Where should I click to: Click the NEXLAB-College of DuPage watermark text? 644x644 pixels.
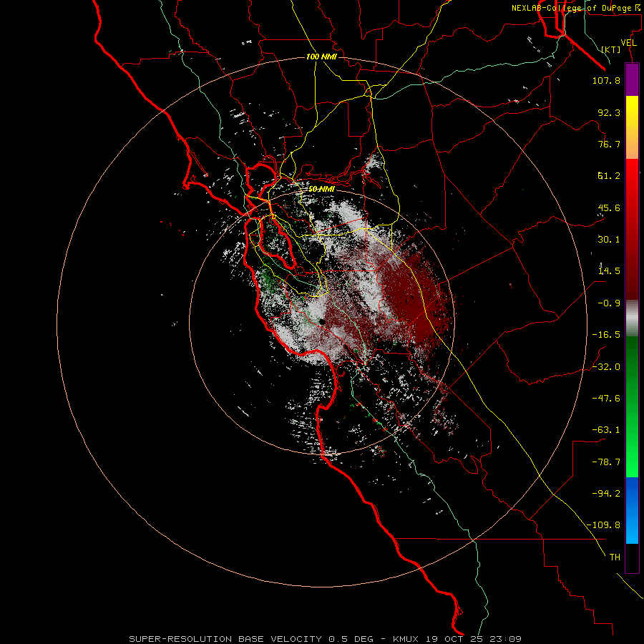point(575,8)
